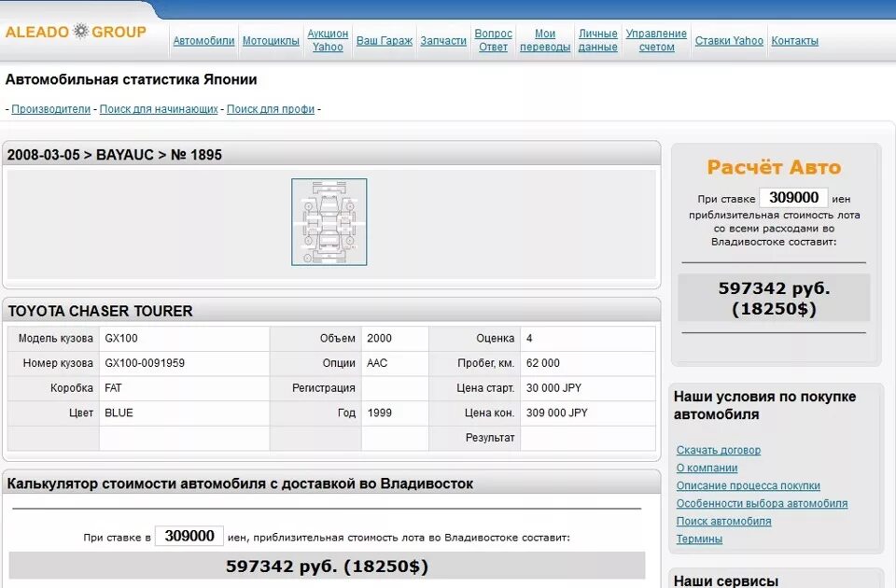Click the Aleado Group logo
This screenshot has height=588, width=896.
point(76,32)
